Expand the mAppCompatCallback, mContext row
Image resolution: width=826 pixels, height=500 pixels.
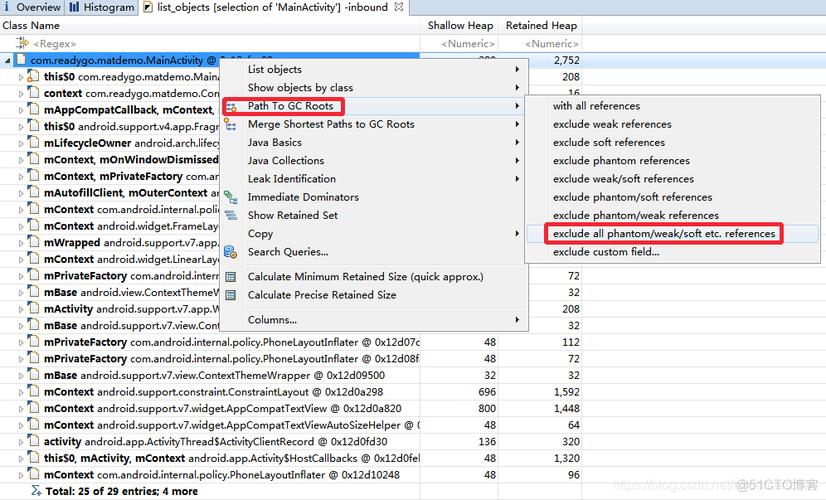(21, 110)
